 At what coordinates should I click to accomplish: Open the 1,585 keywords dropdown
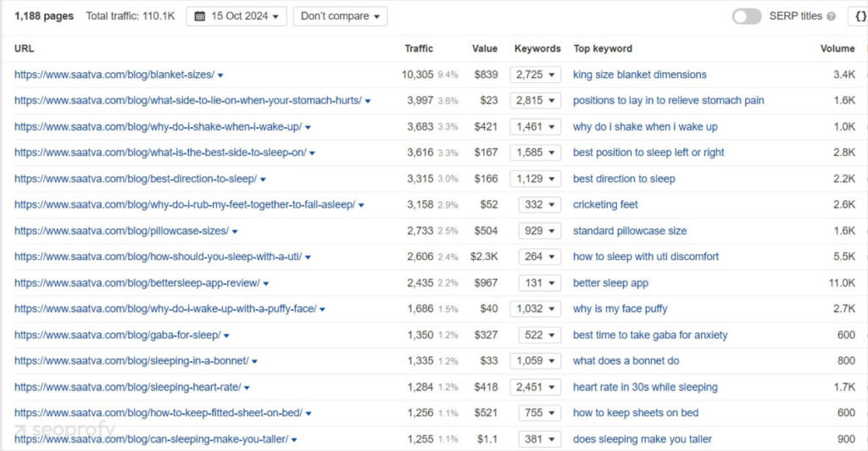[536, 153]
